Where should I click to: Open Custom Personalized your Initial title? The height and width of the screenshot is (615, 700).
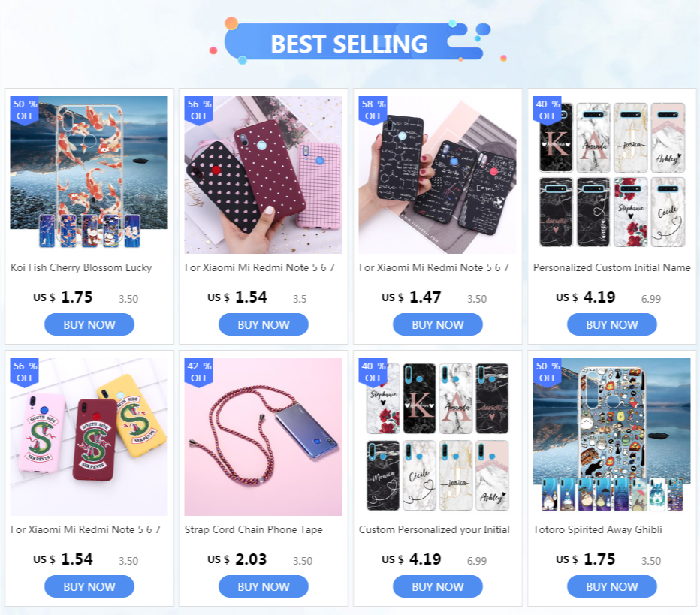click(x=434, y=529)
